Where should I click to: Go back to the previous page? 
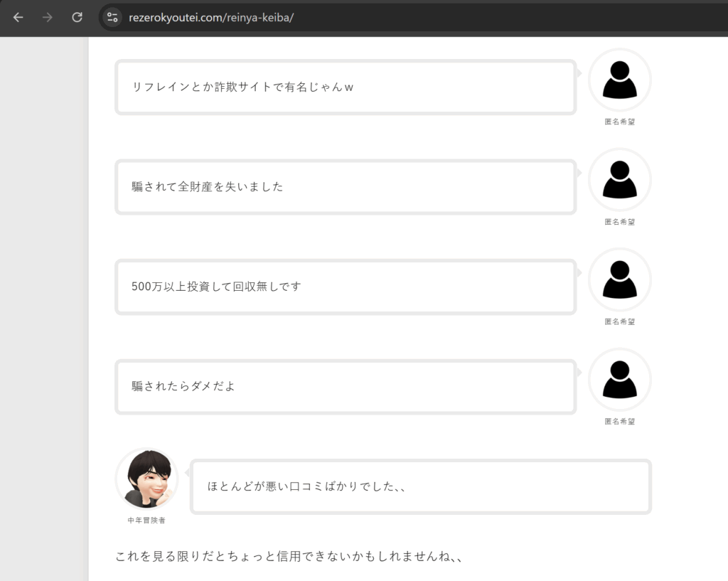[18, 18]
